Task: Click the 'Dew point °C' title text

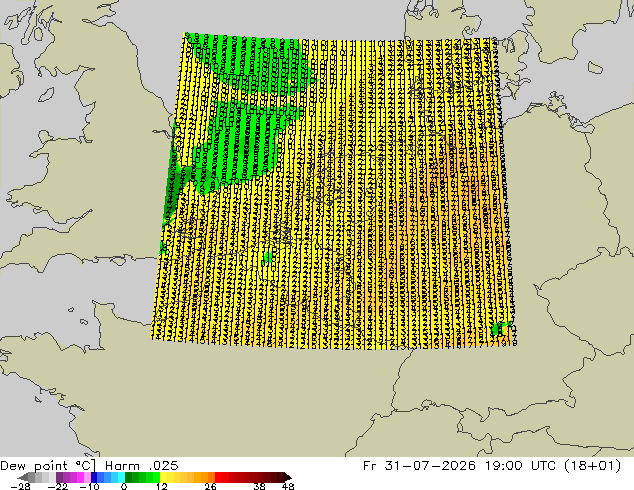Action: (x=48, y=466)
